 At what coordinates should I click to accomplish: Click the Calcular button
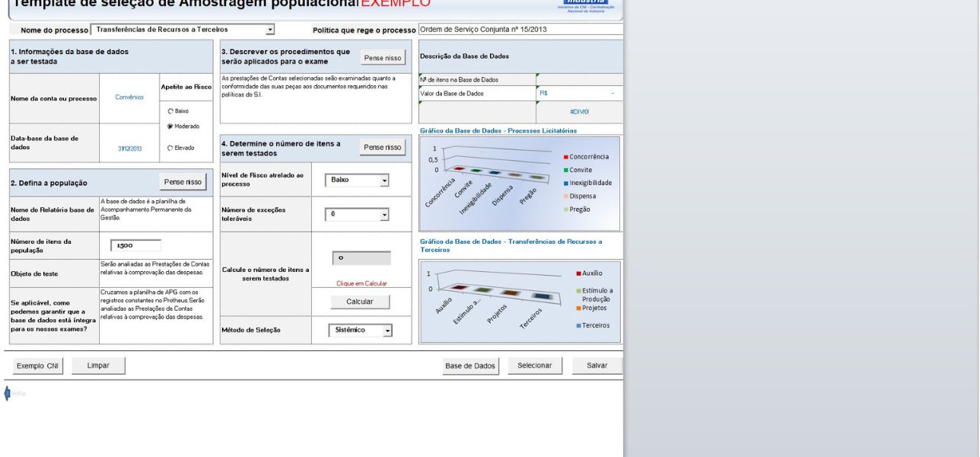tap(360, 302)
